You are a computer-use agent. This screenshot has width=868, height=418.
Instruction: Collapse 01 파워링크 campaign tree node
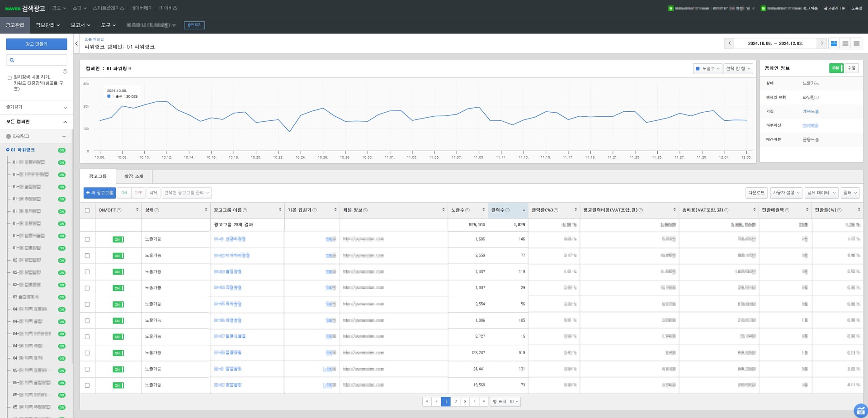(x=8, y=150)
